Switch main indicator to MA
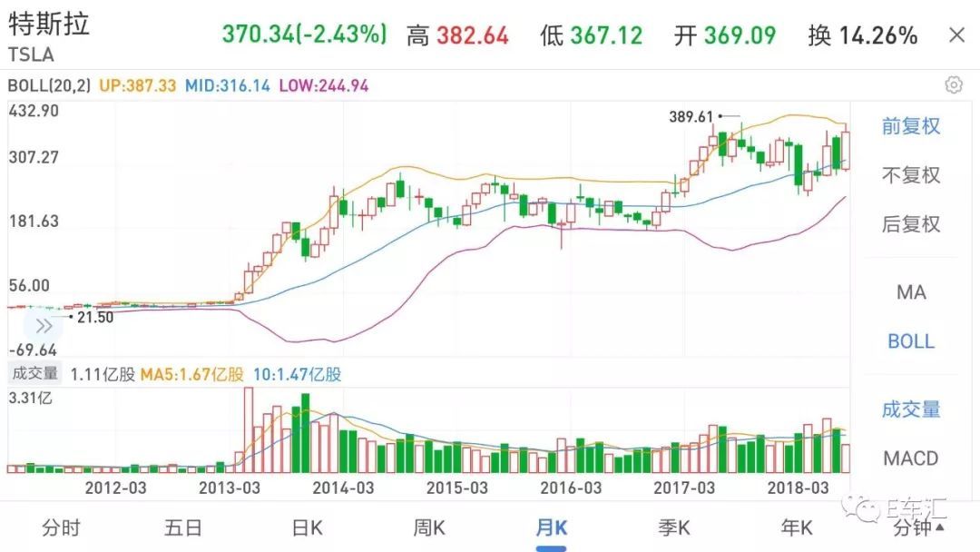 pos(911,292)
